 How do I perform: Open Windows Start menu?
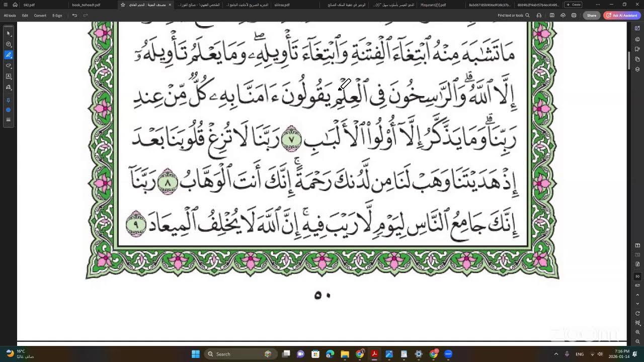[196, 354]
